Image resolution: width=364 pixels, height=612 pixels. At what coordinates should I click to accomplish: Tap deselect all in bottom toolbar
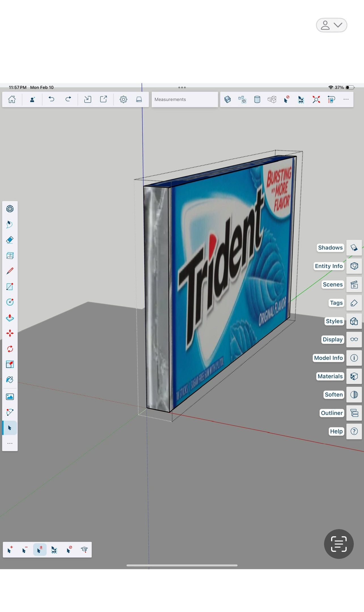point(69,550)
